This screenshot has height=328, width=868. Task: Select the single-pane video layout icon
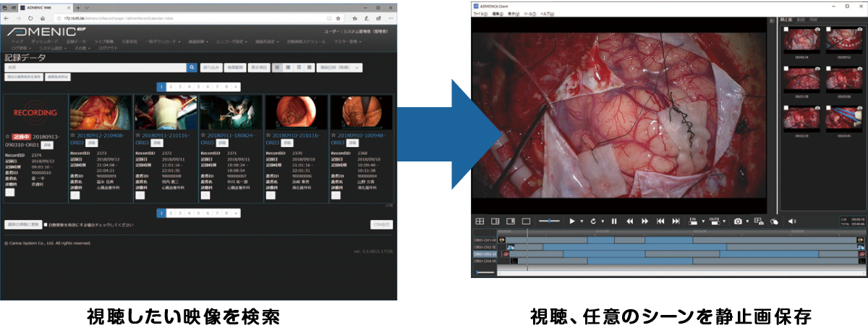click(x=526, y=221)
